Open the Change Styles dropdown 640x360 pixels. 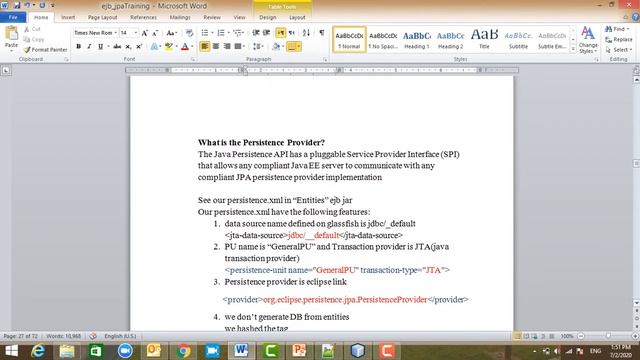point(588,40)
